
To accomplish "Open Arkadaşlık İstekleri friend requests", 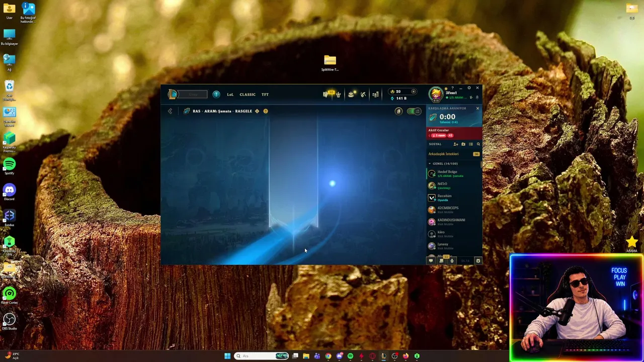I will coord(454,154).
